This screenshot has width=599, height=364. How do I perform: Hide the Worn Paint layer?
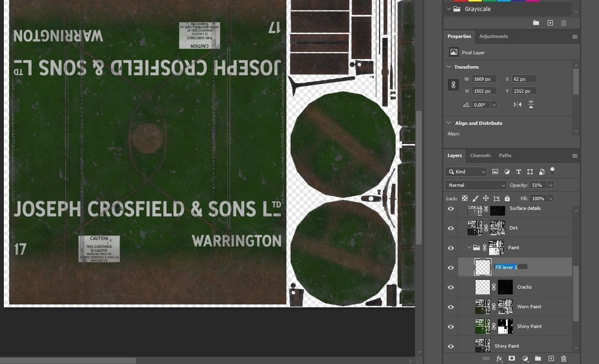pos(451,307)
